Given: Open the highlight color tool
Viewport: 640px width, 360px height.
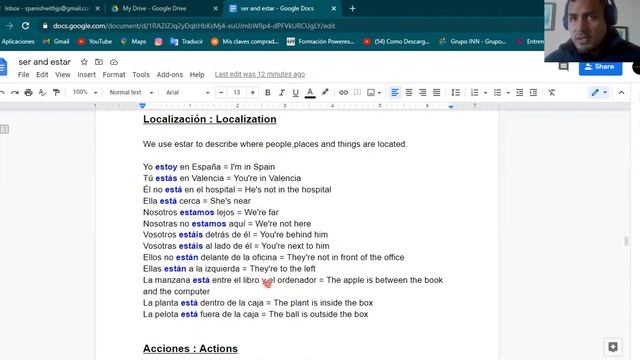Looking at the screenshot, I should [325, 92].
